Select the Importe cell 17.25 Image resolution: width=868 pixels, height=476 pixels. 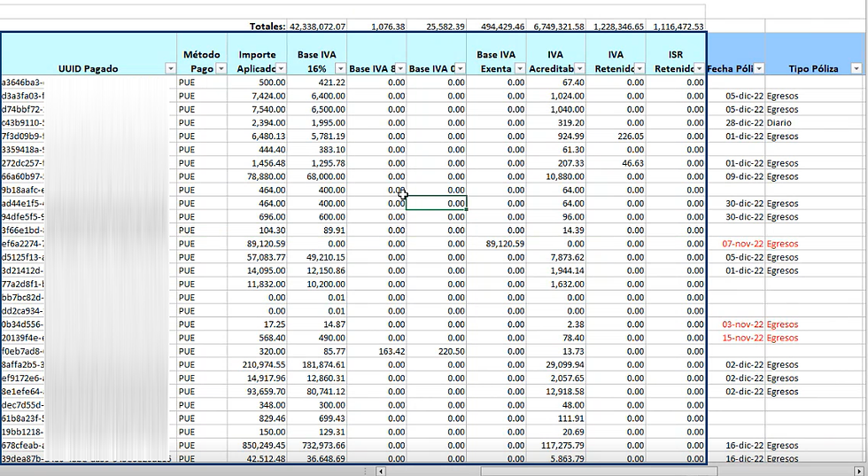point(258,324)
